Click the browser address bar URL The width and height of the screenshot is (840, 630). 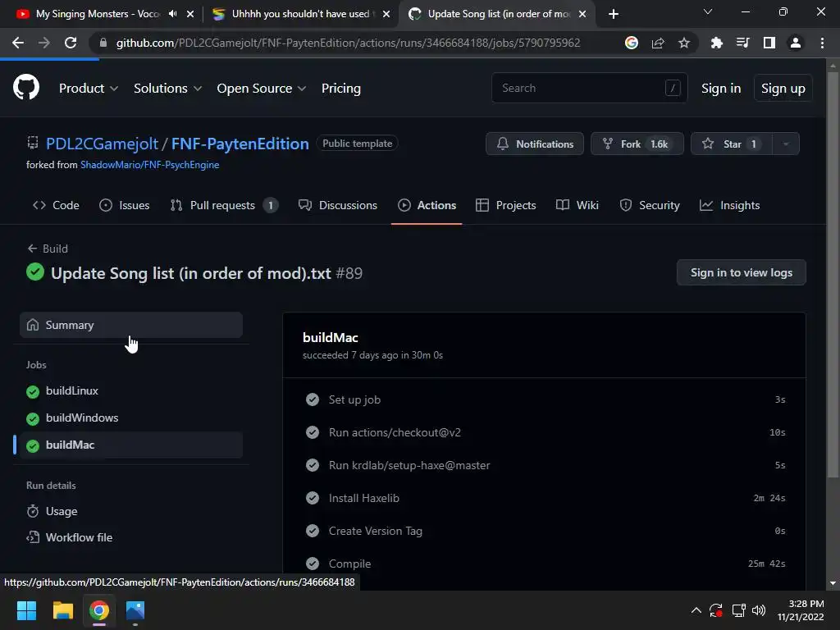348,43
